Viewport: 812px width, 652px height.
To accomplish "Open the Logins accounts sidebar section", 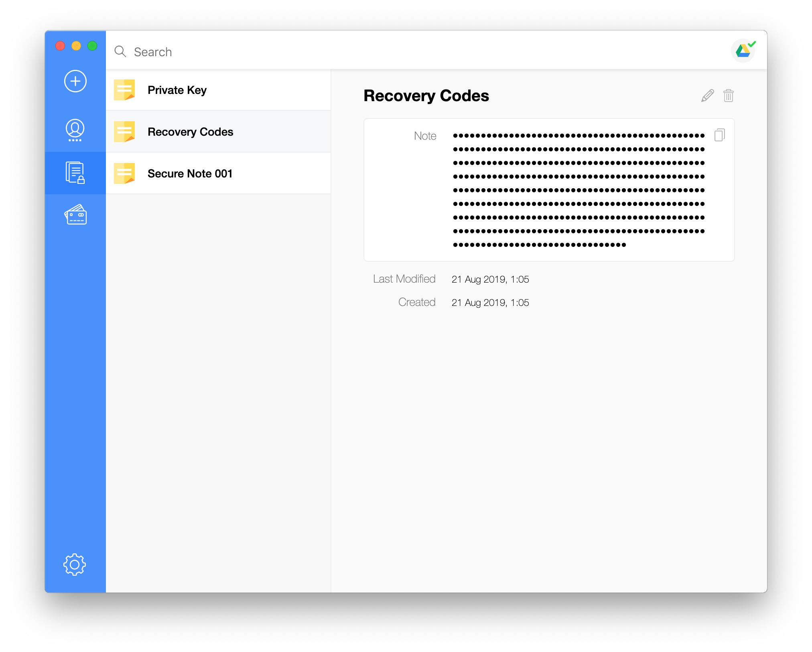I will [x=75, y=130].
